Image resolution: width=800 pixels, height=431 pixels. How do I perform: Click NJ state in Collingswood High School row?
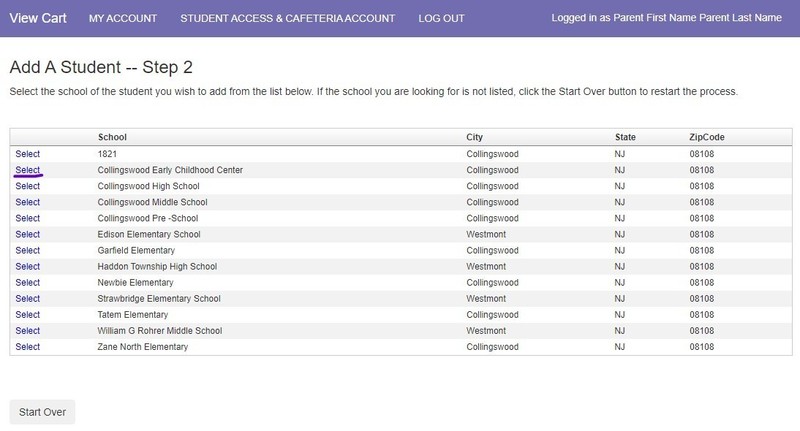pyautogui.click(x=620, y=186)
